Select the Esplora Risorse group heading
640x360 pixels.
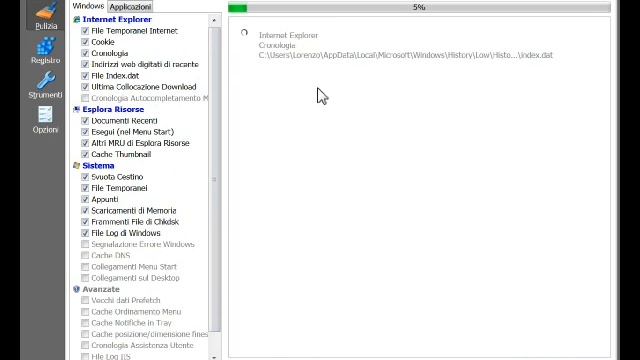coord(113,109)
